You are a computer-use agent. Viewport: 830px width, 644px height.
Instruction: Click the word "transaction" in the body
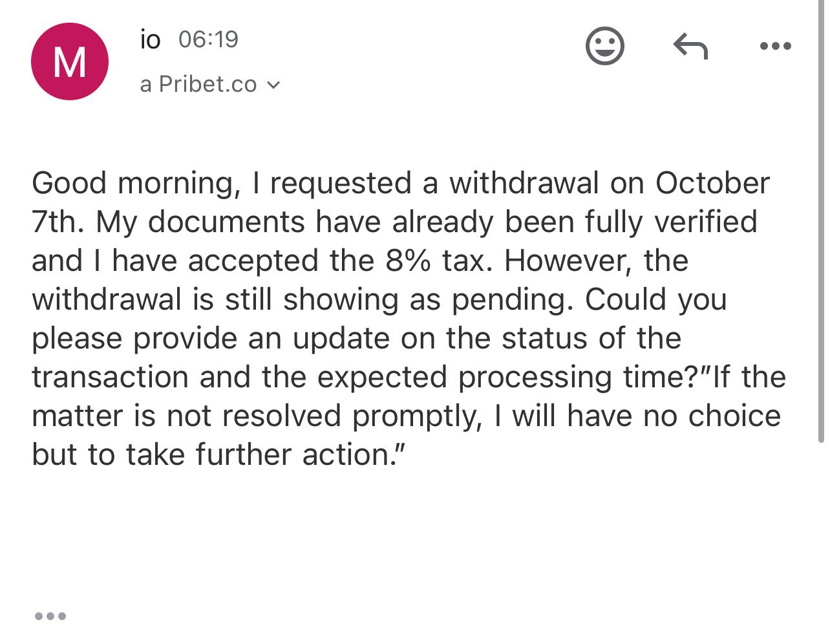point(110,377)
